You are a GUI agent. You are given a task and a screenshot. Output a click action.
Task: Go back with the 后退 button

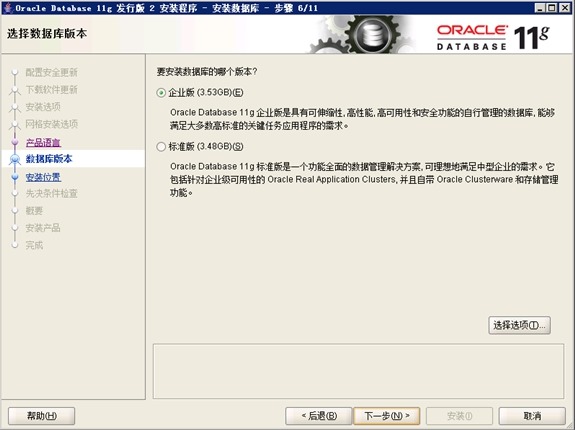tap(318, 416)
